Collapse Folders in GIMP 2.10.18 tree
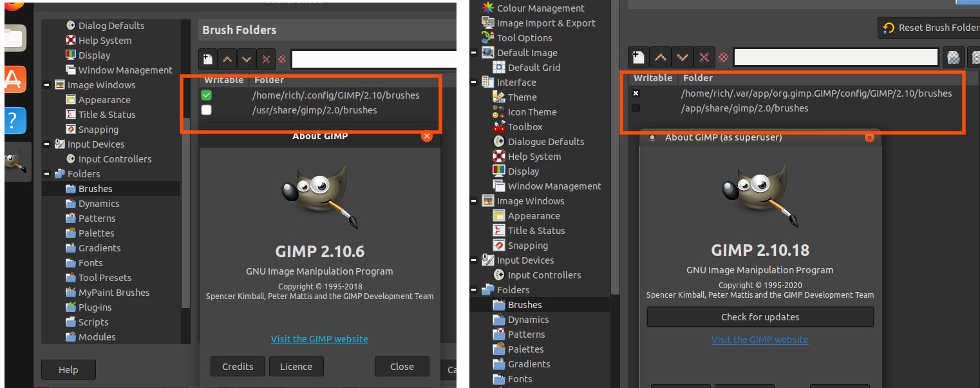Image resolution: width=980 pixels, height=388 pixels. point(475,290)
